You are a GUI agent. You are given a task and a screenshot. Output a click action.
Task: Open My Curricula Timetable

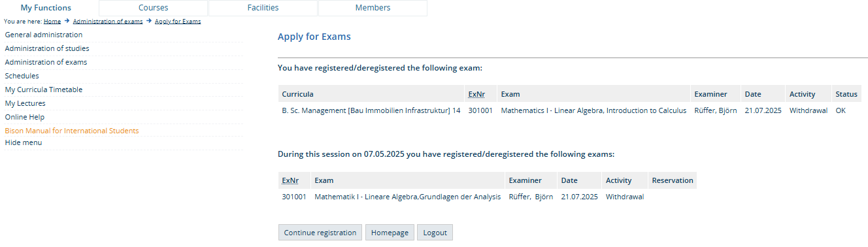44,90
